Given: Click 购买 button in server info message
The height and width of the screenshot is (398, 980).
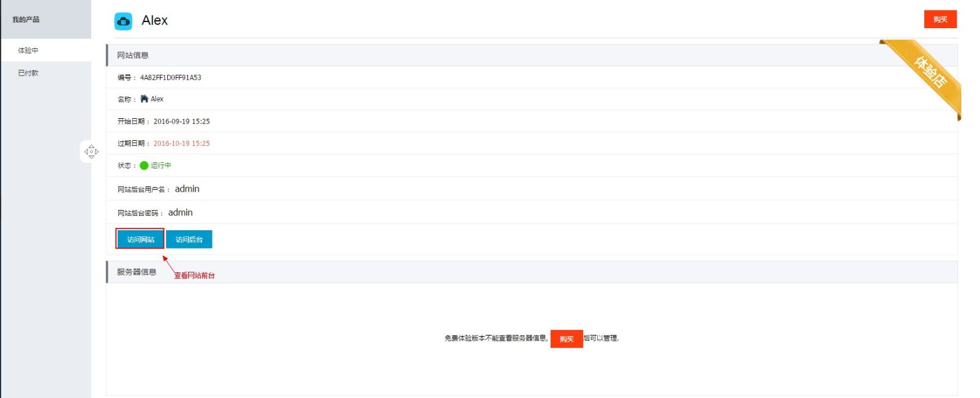Looking at the screenshot, I should (x=566, y=339).
